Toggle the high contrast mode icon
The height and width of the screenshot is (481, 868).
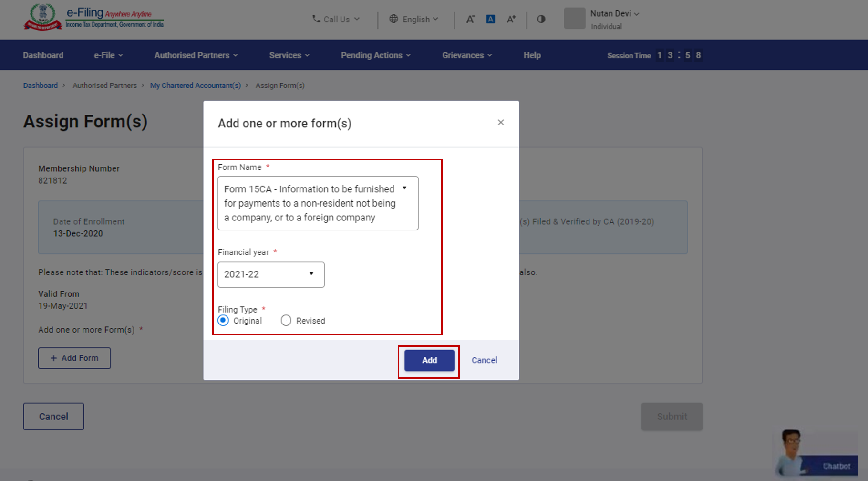[x=541, y=19]
